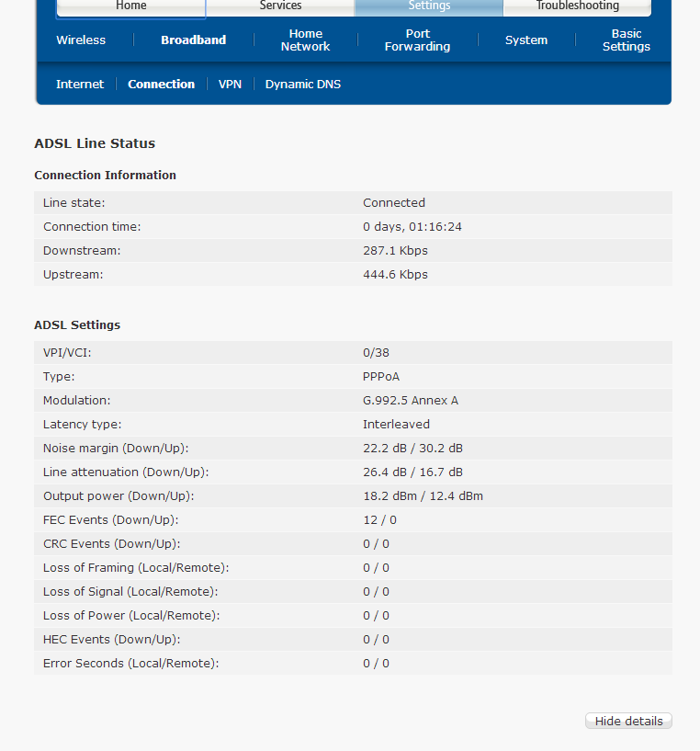Click Loss of Signal (Local/Remote) label
The height and width of the screenshot is (751, 700).
[x=130, y=592]
